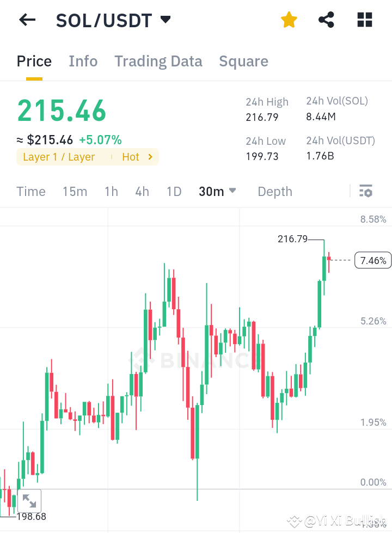The height and width of the screenshot is (533, 392).
Task: Expand the chart to fullscreen
Action: click(x=29, y=501)
